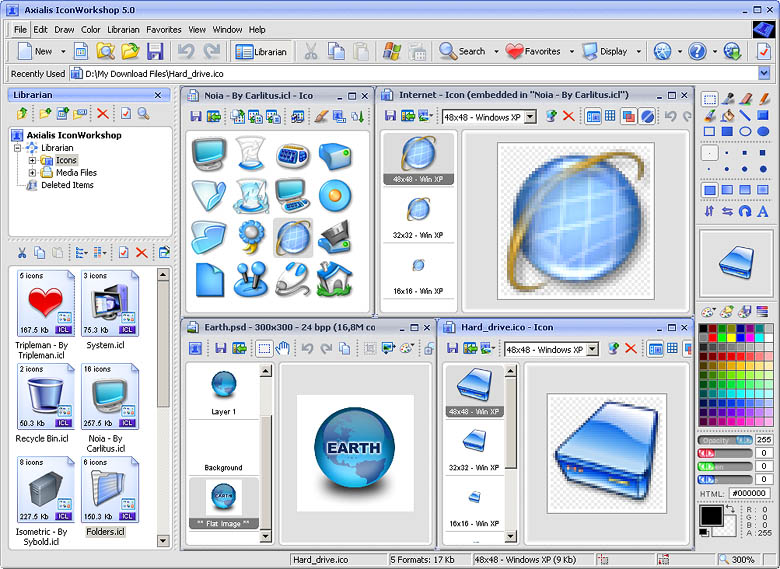This screenshot has height=569, width=780.
Task: Toggle the checkmark icon at right of main toolbar
Action: tap(764, 51)
